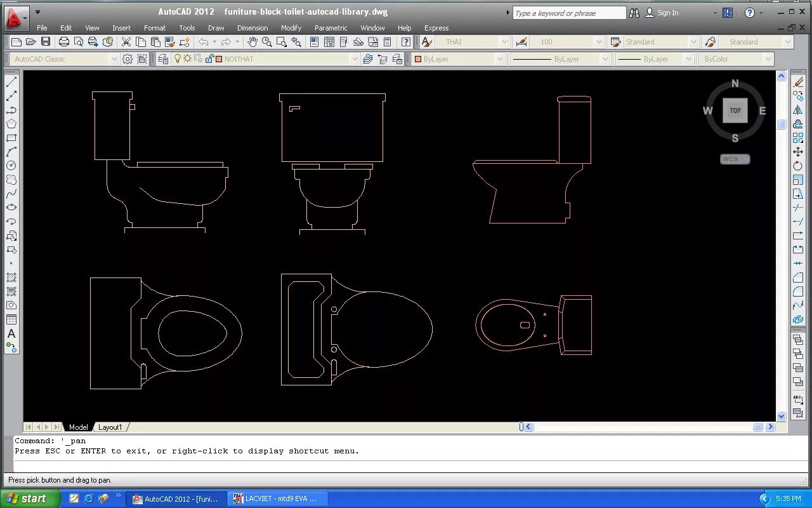Image resolution: width=812 pixels, height=508 pixels.
Task: Select the Rectangle draw tool
Action: pyautogui.click(x=11, y=138)
